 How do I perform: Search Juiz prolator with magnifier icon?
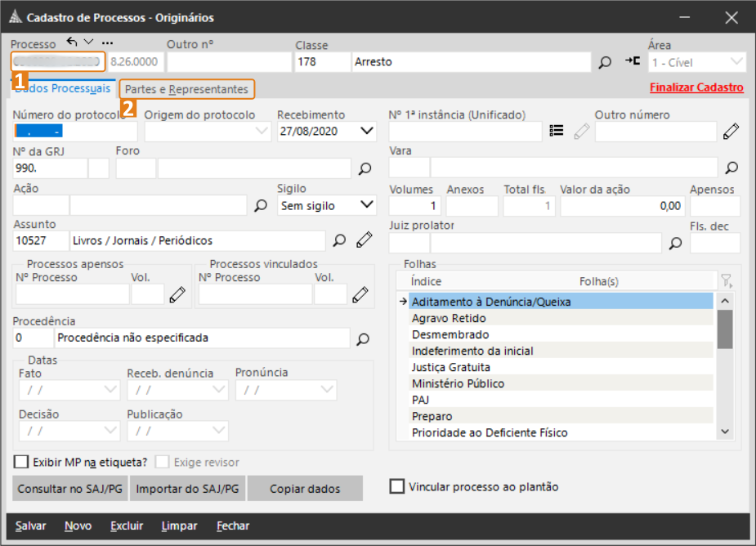point(675,243)
